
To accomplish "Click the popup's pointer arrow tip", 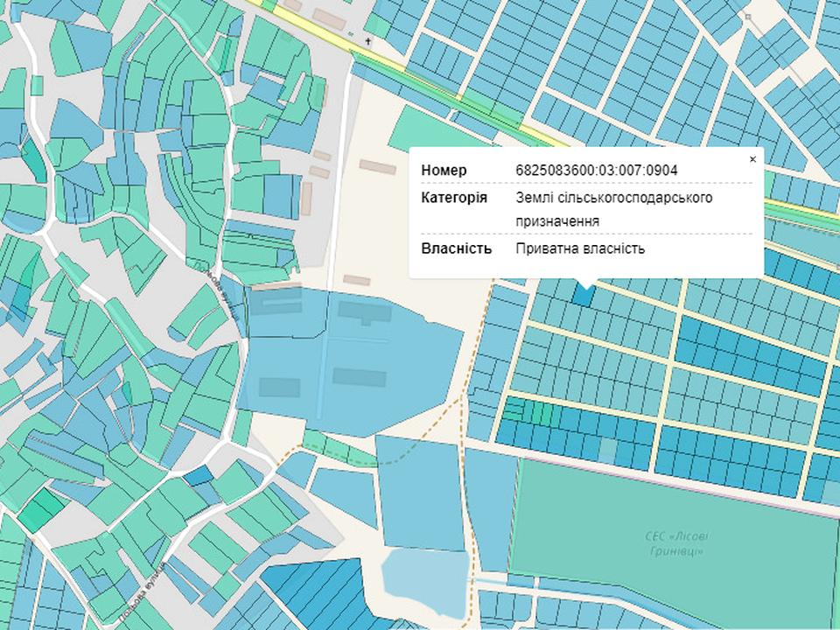I will click(586, 288).
